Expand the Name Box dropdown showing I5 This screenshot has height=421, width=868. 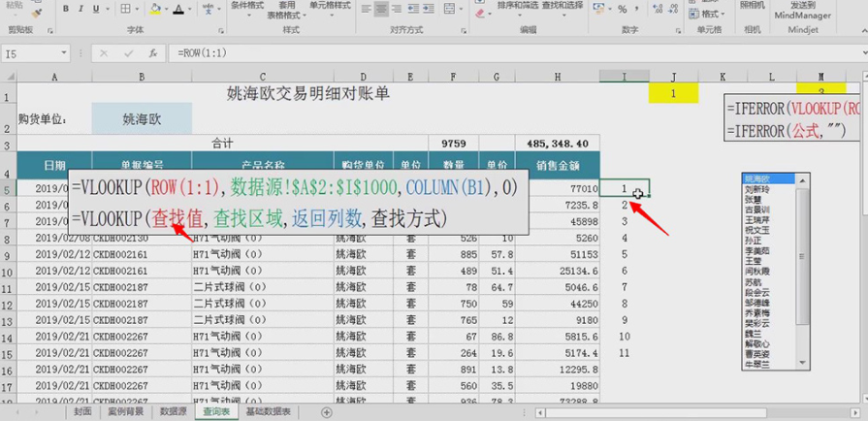[64, 53]
